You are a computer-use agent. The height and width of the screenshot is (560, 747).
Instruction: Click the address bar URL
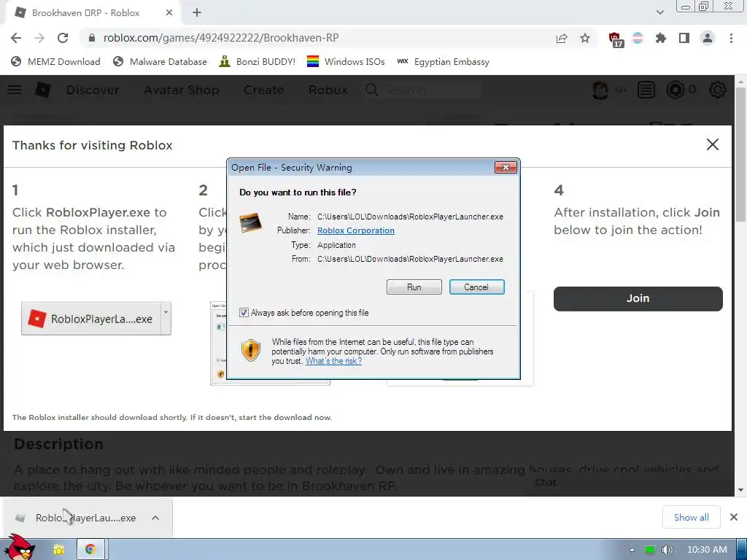tap(221, 38)
